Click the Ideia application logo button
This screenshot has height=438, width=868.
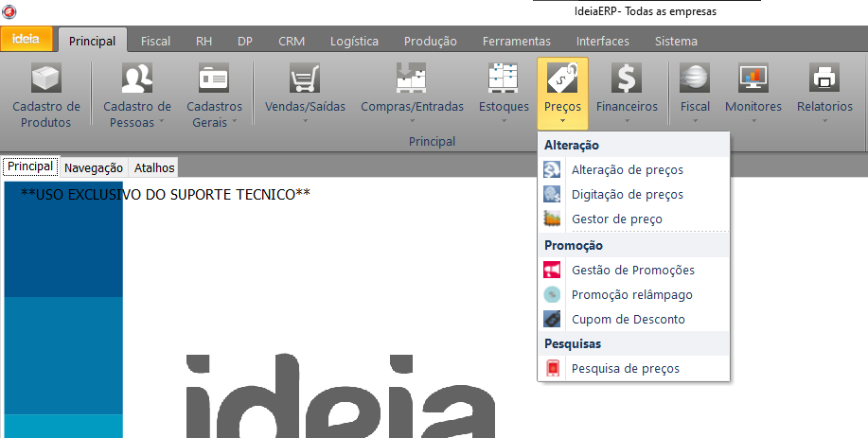pos(26,40)
